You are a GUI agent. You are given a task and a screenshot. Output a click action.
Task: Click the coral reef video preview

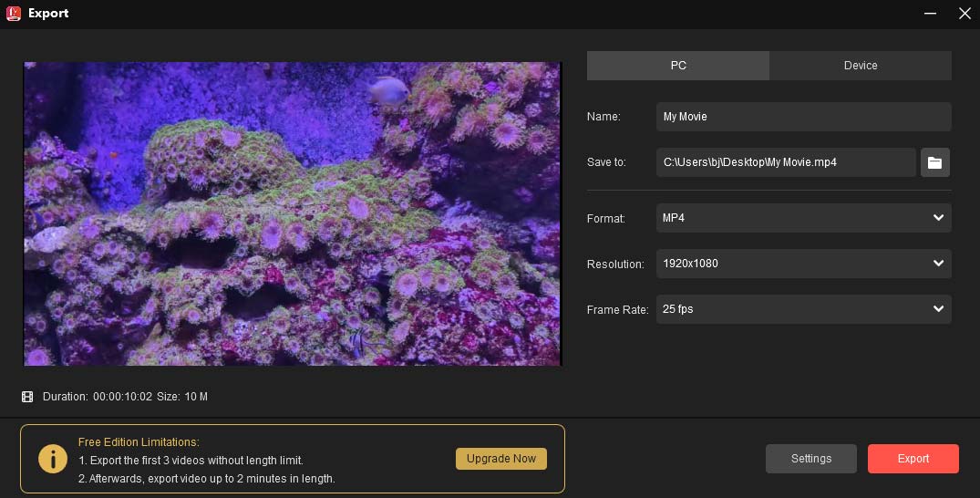(x=292, y=213)
